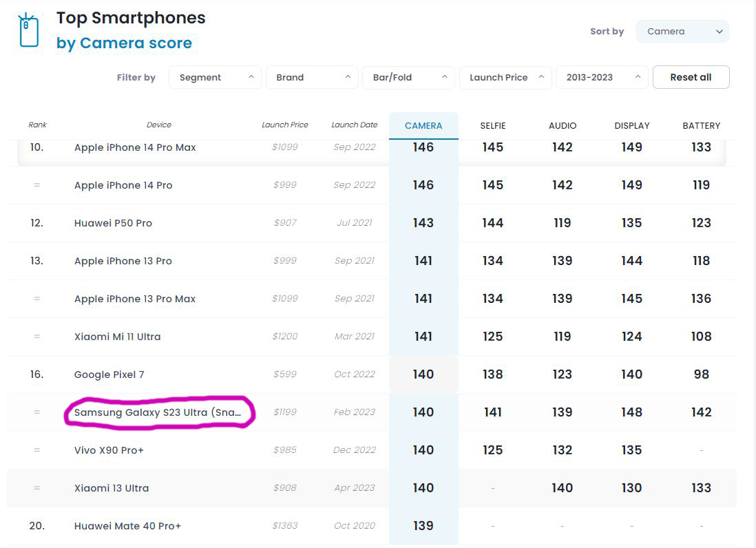Select the SELFIE column tab
This screenshot has width=756, height=548.
point(493,126)
